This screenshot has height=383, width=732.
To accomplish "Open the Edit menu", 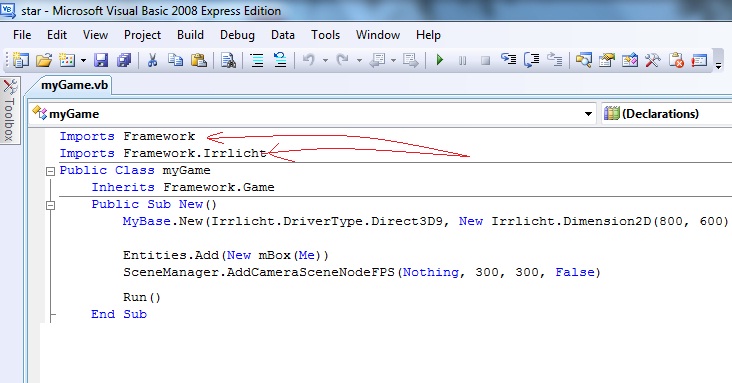I will click(57, 35).
